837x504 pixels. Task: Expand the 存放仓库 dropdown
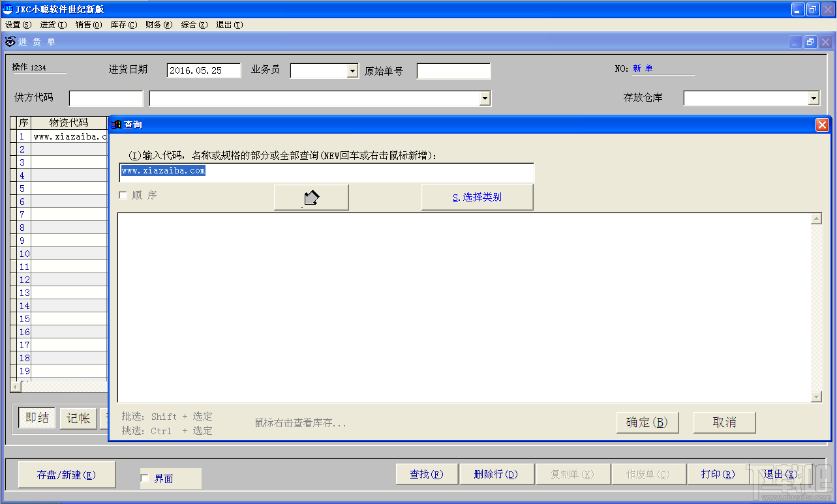pyautogui.click(x=814, y=98)
